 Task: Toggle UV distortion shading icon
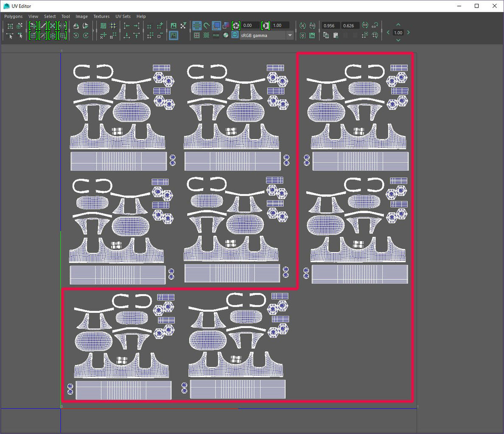(x=226, y=26)
